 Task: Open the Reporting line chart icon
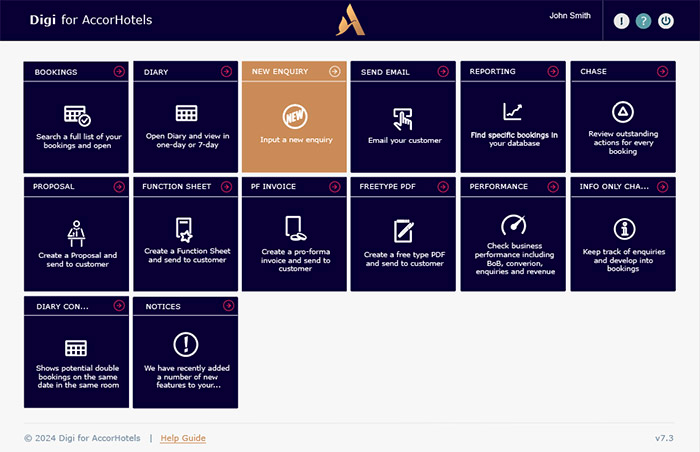click(x=512, y=112)
